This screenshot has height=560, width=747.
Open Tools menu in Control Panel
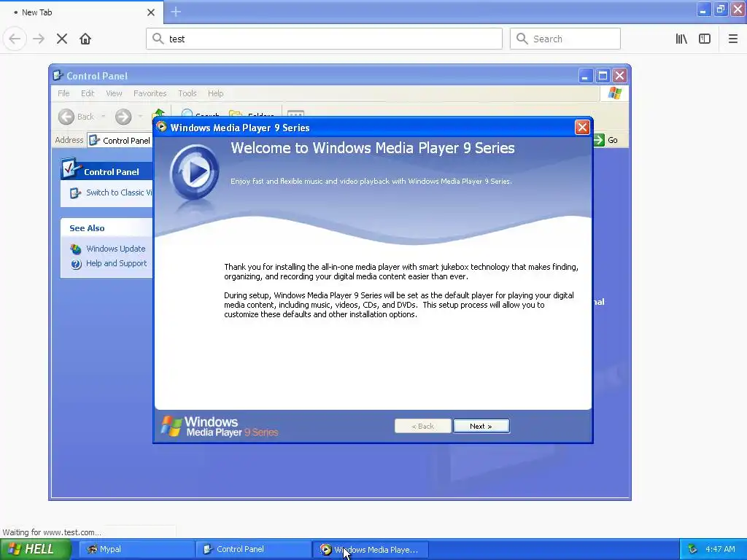[187, 93]
